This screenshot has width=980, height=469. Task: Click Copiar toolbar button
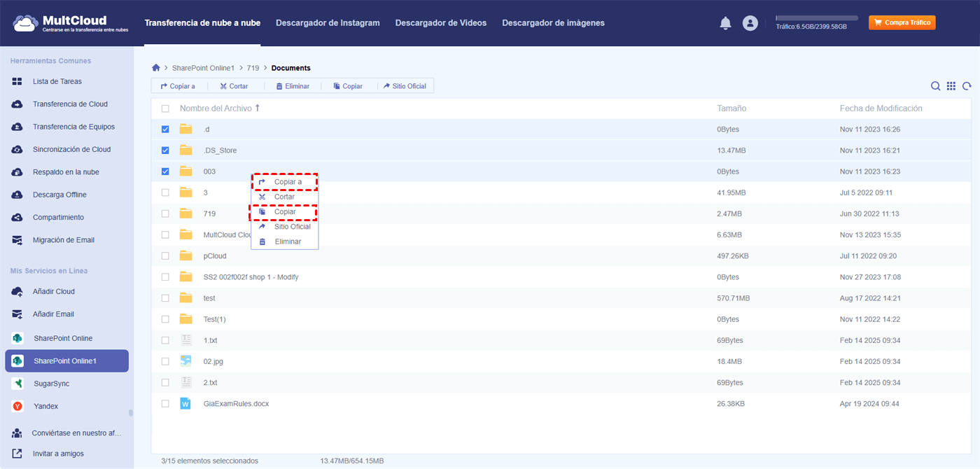pyautogui.click(x=348, y=86)
